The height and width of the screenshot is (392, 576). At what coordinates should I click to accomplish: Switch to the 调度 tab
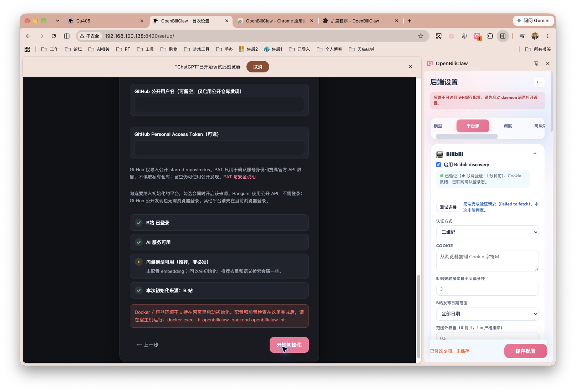click(x=508, y=126)
